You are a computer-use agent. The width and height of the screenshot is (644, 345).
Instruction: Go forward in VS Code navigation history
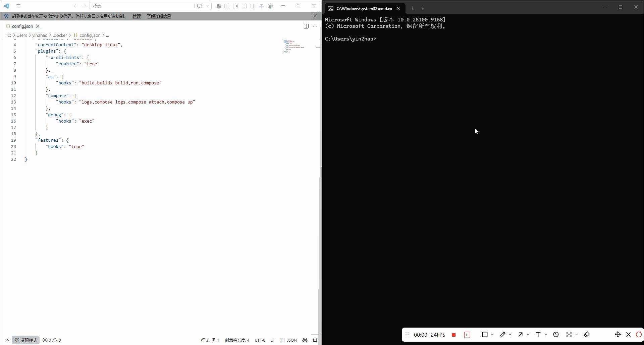pyautogui.click(x=85, y=6)
